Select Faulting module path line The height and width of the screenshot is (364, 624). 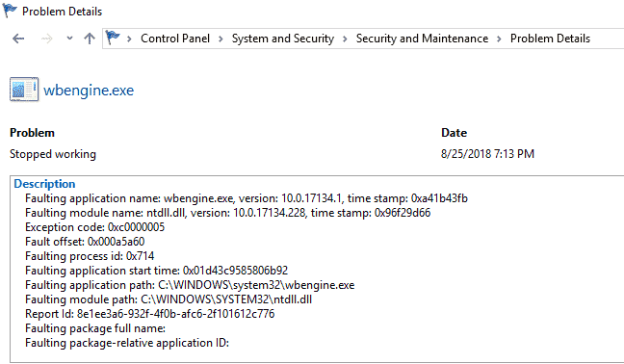click(x=169, y=299)
